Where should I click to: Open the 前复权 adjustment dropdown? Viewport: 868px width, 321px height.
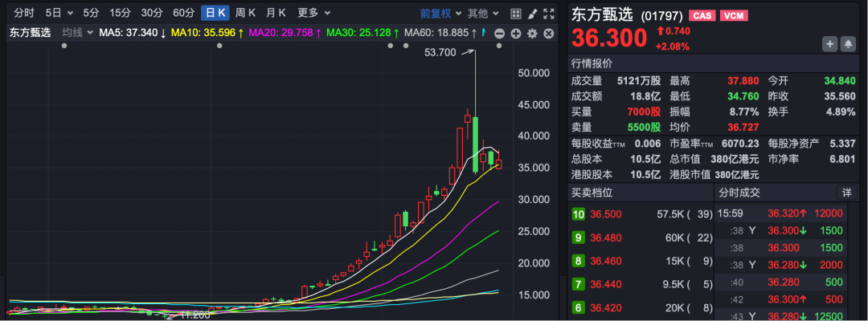click(440, 14)
